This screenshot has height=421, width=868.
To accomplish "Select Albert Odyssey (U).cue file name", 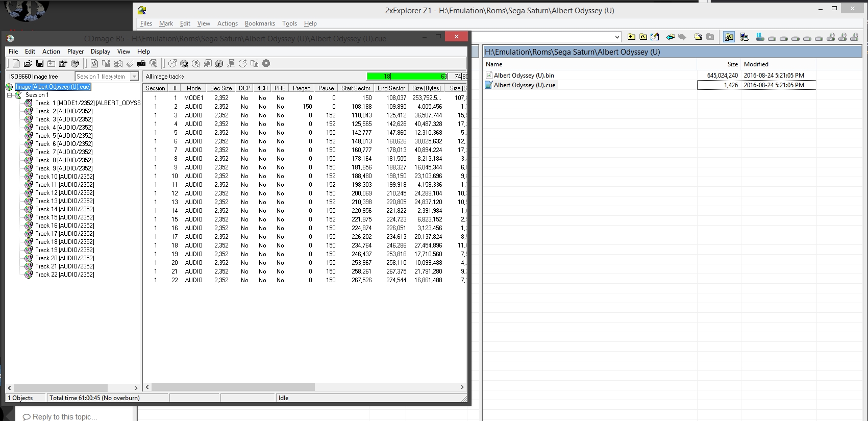I will [525, 85].
